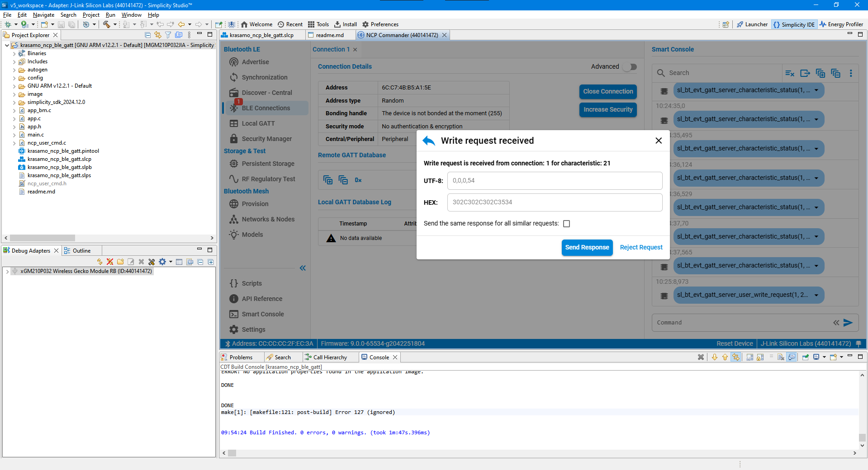Close the Connection 1 tab
The image size is (868, 470).
pyautogui.click(x=355, y=49)
